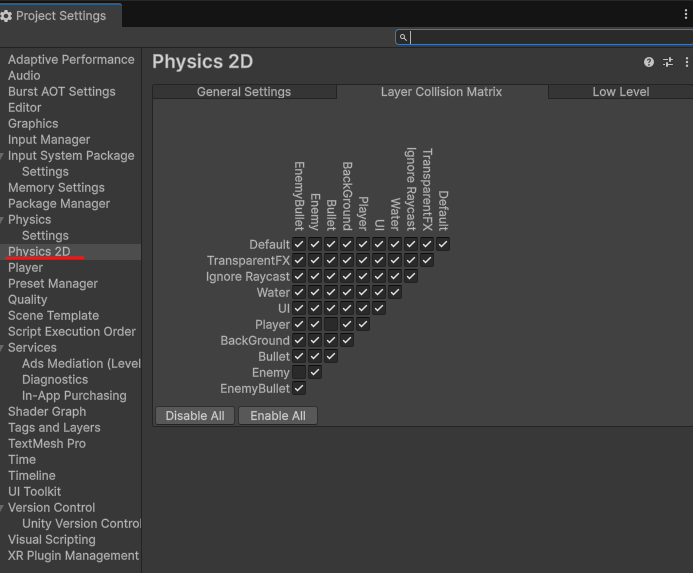The image size is (693, 573).
Task: Toggle Bullet row Bullet column checkbox
Action: click(x=331, y=356)
